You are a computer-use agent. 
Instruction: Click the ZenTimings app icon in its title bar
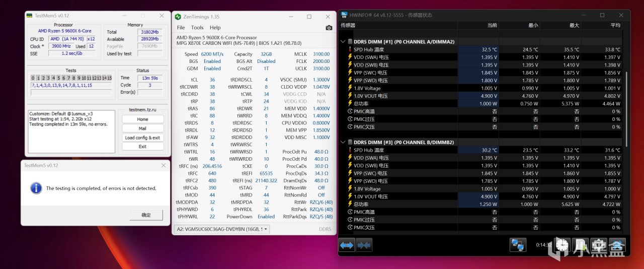178,17
